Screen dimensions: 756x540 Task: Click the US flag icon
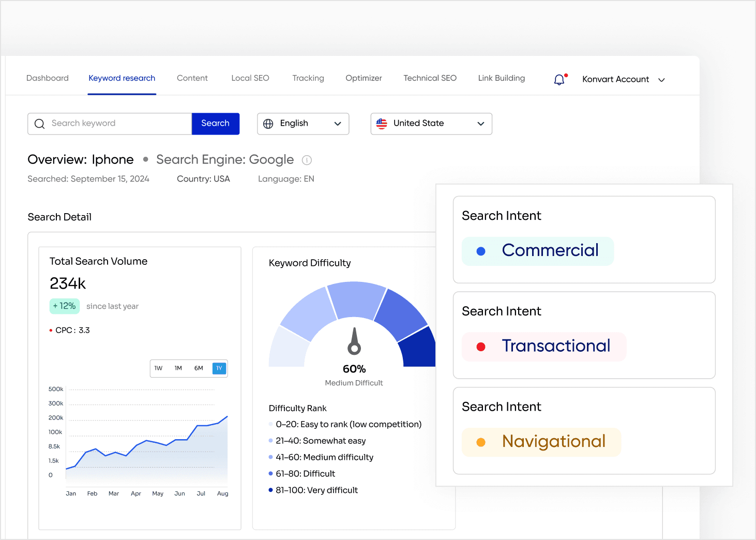(382, 124)
